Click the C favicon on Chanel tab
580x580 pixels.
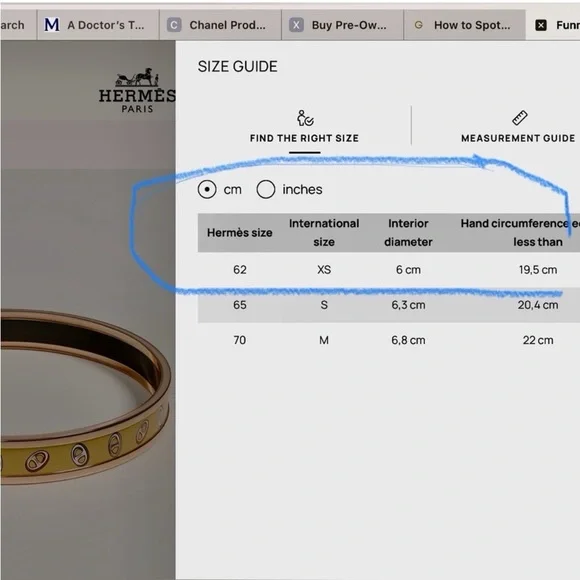[x=174, y=25]
